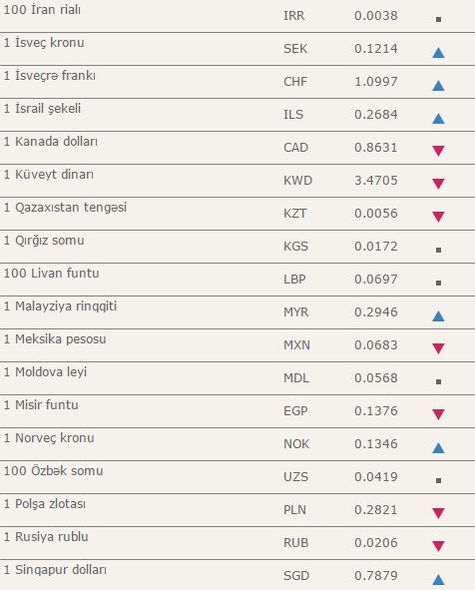Click the SGD rate value 0.7879
Viewport: 475px width, 590px height.
tap(376, 575)
